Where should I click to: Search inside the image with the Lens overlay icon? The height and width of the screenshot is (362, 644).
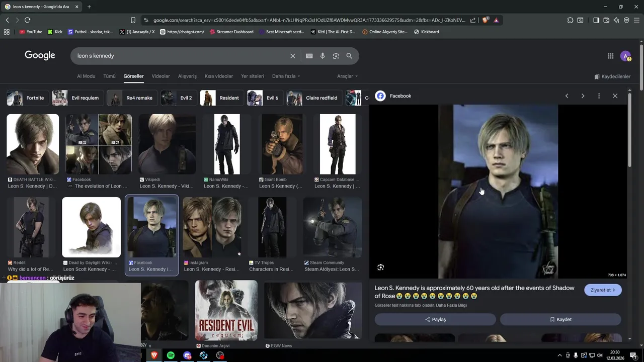coord(380,267)
